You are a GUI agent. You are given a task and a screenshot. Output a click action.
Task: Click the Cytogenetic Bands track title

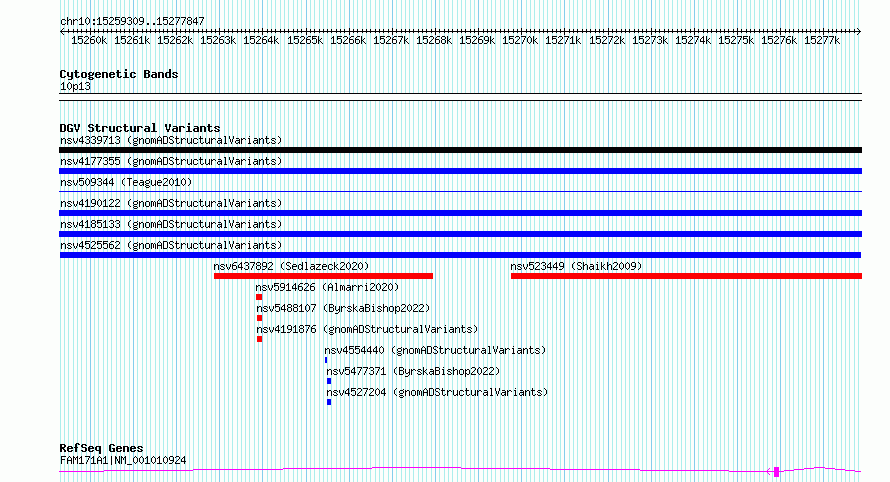119,74
